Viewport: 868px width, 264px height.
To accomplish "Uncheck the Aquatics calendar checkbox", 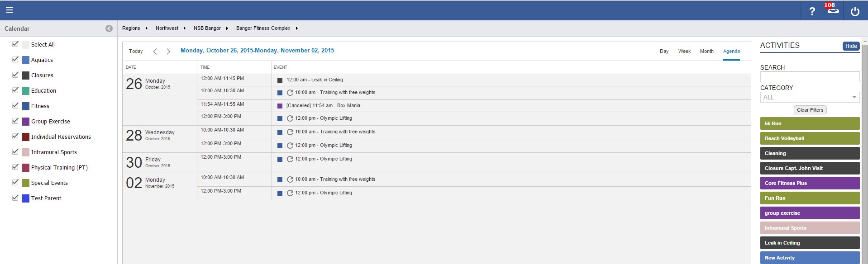I will [x=15, y=59].
